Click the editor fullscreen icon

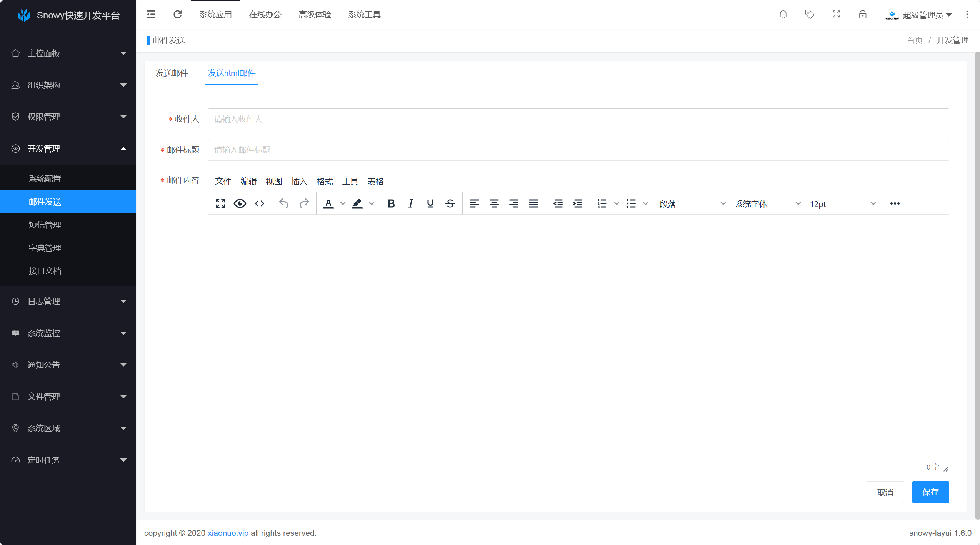click(x=220, y=203)
